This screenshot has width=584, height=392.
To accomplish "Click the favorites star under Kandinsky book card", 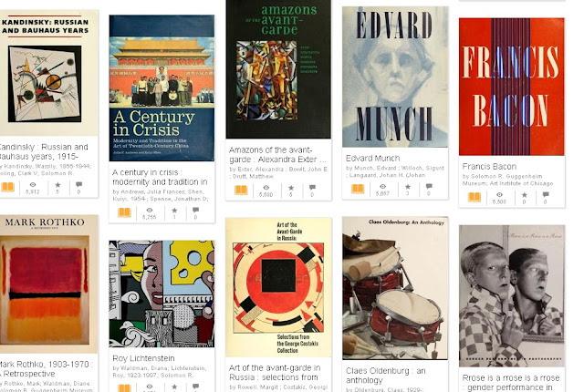I will [x=57, y=185].
